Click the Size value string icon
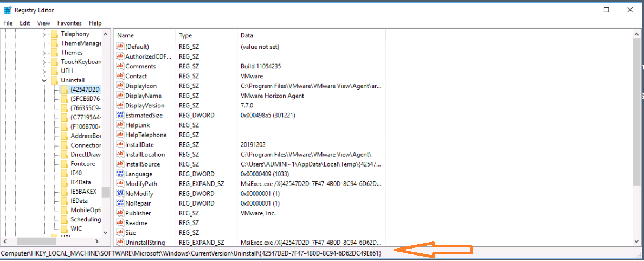The width and height of the screenshot is (644, 261). [x=120, y=233]
